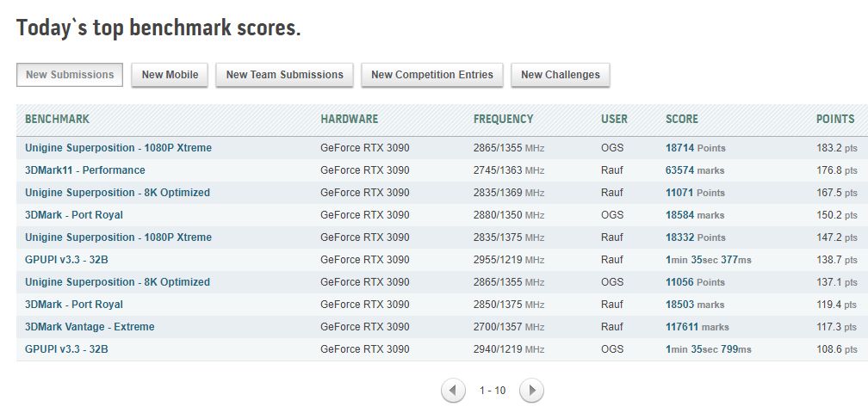Screen dimensions: 868x413
Task: Click GeForce RTX 3090 in 3DMark Vantage row
Action: [365, 327]
